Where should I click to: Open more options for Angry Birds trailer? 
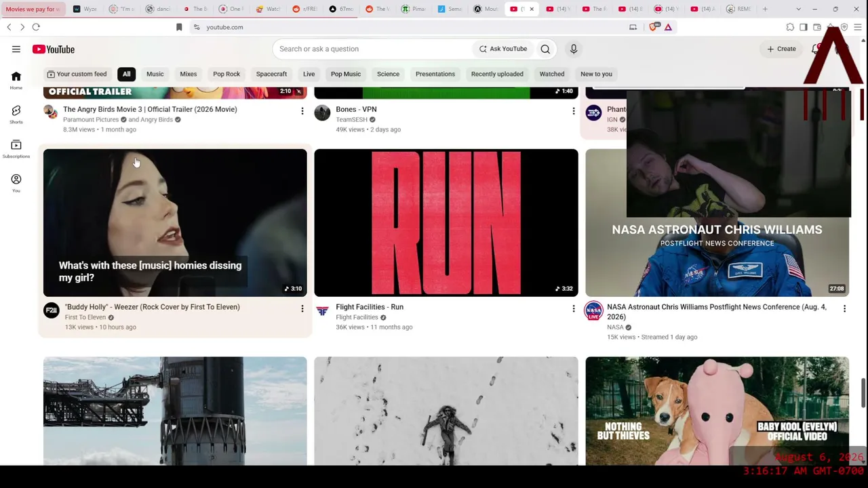pyautogui.click(x=302, y=111)
